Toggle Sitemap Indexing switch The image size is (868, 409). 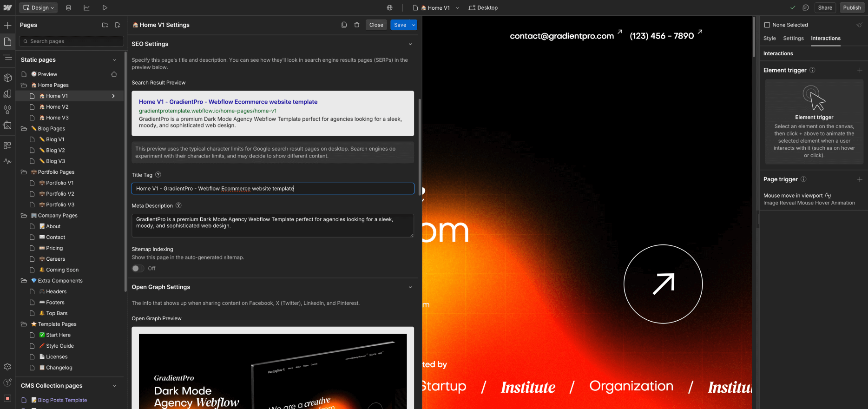[138, 269]
